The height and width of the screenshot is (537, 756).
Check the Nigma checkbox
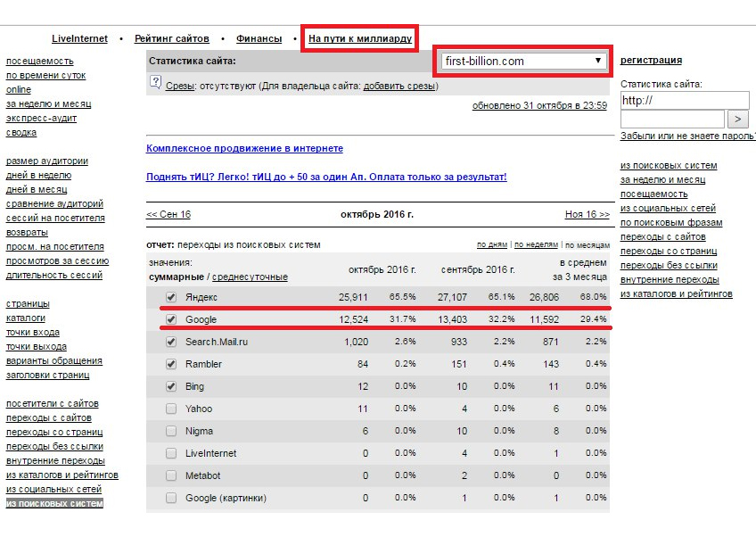pos(170,431)
